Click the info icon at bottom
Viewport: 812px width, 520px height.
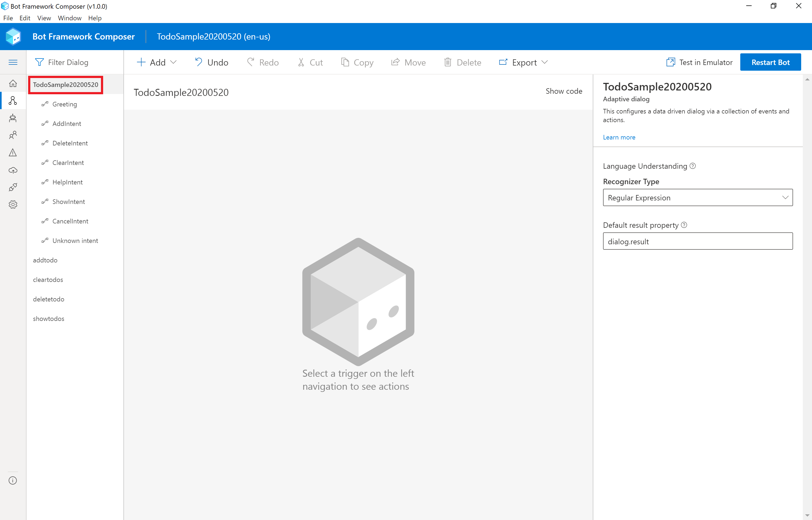[x=13, y=480]
